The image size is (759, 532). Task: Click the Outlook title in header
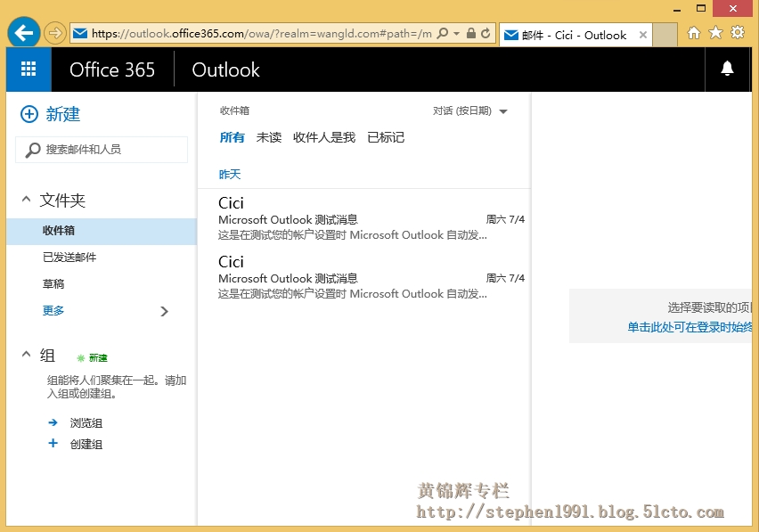pos(225,70)
